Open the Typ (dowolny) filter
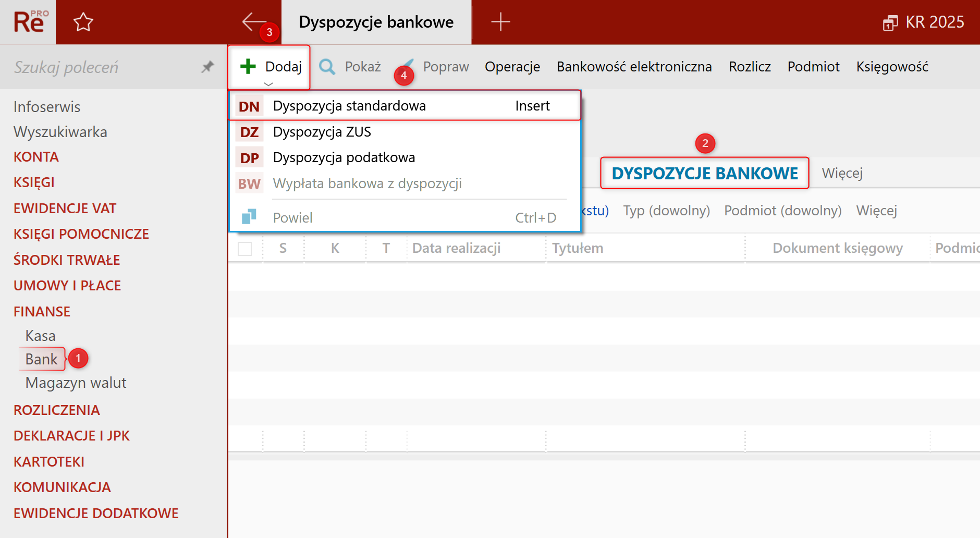 pos(667,211)
